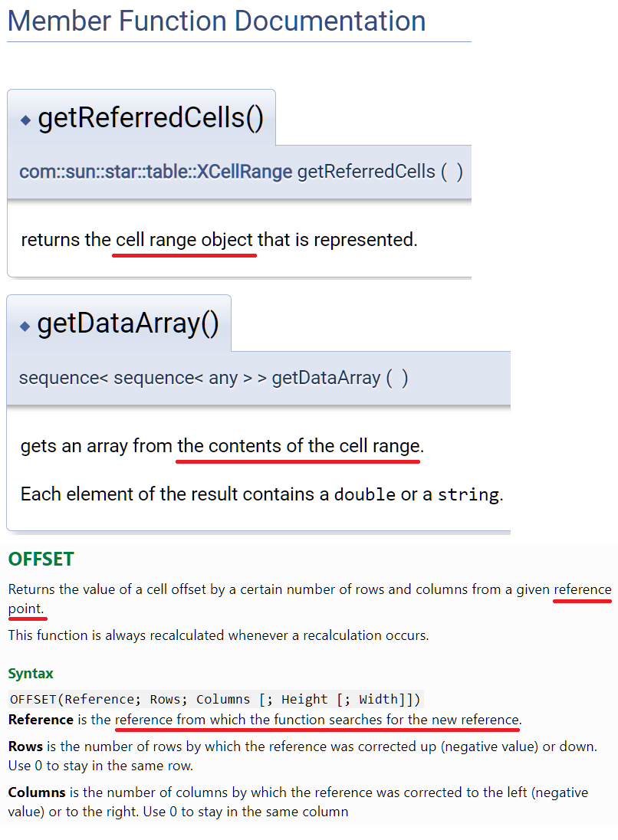618x840 pixels.
Task: Click the getReferredCells() member title
Action: (x=150, y=118)
